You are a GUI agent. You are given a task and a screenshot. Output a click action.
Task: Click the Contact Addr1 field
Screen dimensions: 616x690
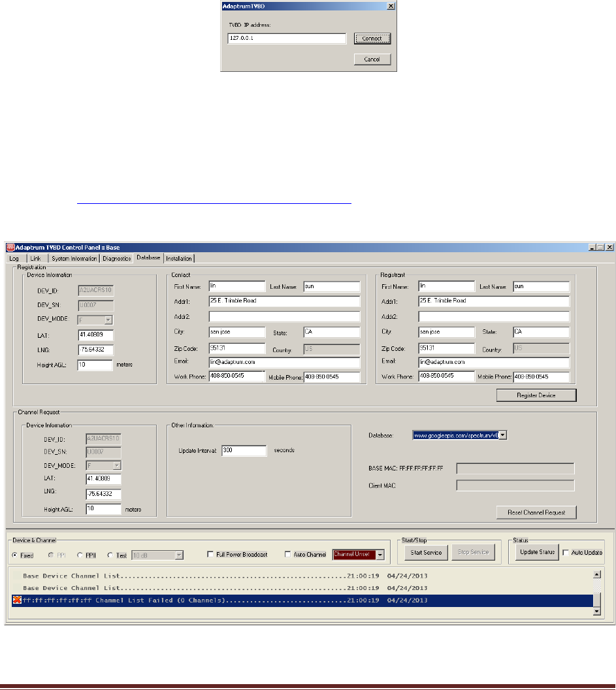(x=284, y=301)
